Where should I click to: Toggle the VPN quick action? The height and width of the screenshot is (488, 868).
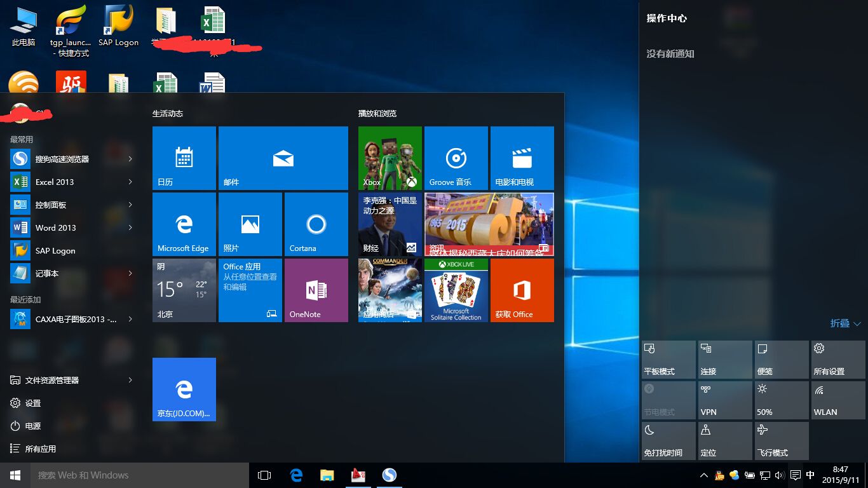coord(725,400)
